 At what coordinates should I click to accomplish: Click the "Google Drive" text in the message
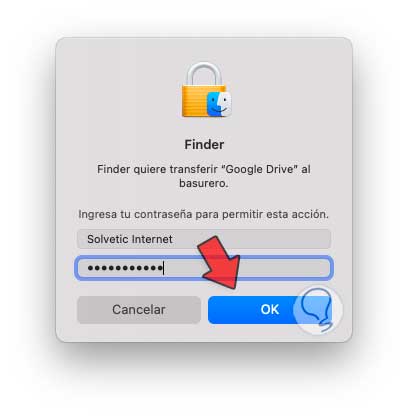coord(260,169)
